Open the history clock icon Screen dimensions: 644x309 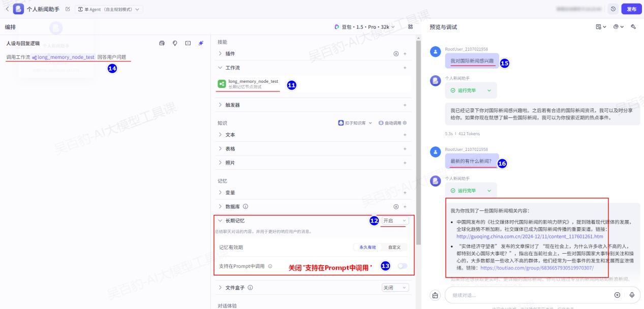[x=613, y=9]
